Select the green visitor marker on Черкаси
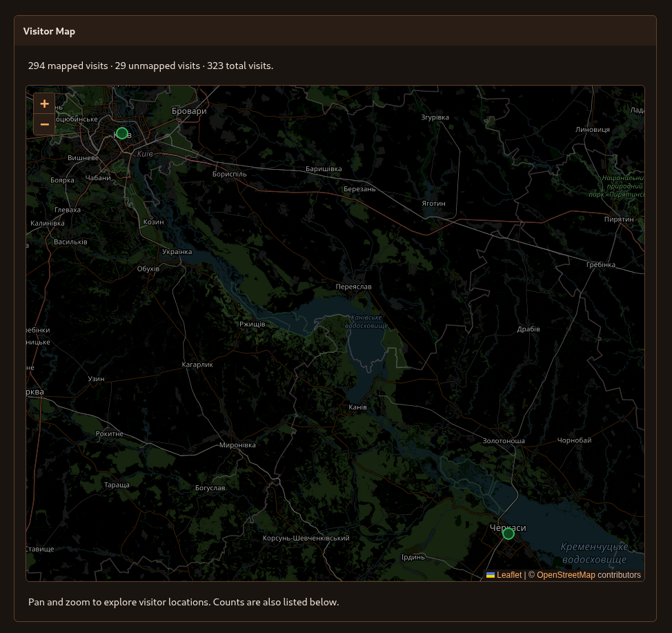Image resolution: width=672 pixels, height=633 pixels. 508,534
